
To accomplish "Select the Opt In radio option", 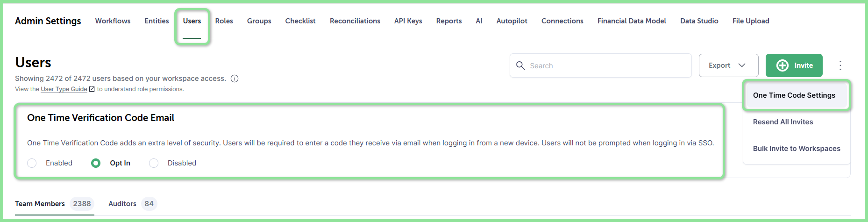I will pos(96,163).
